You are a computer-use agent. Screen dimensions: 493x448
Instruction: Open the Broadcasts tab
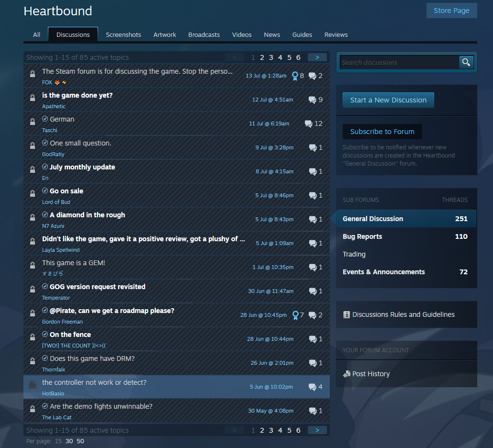click(204, 34)
